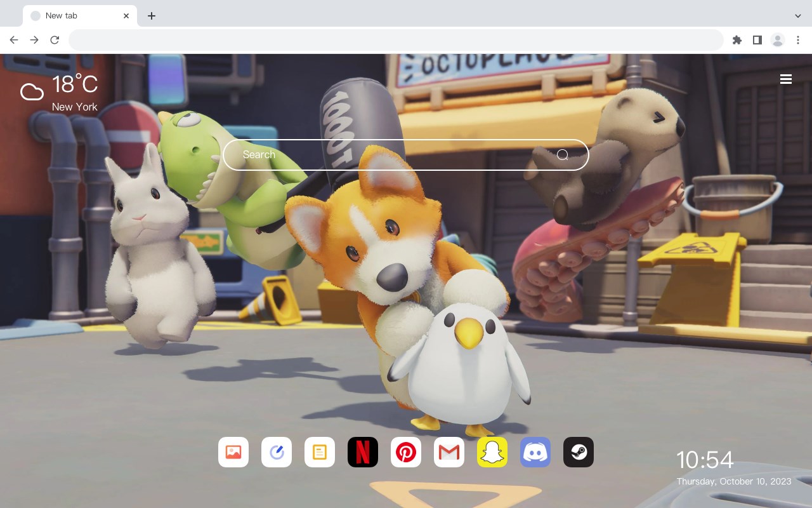
Task: Toggle the browser side panel
Action: pyautogui.click(x=757, y=40)
